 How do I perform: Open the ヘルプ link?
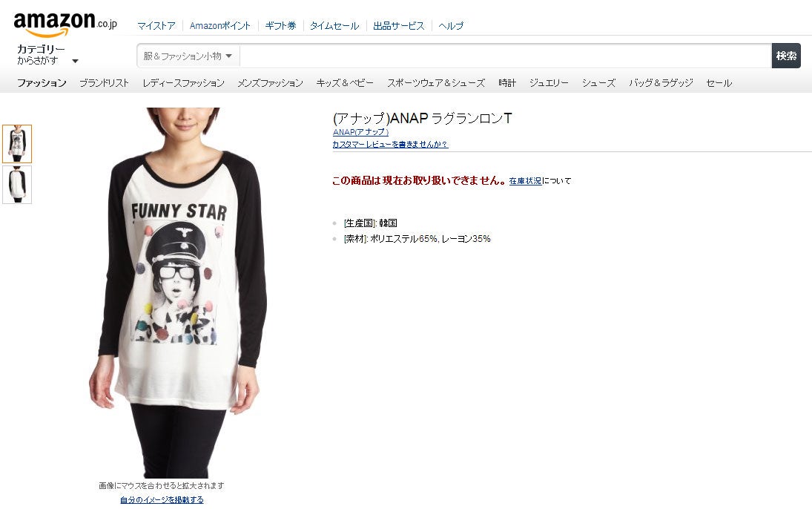451,26
